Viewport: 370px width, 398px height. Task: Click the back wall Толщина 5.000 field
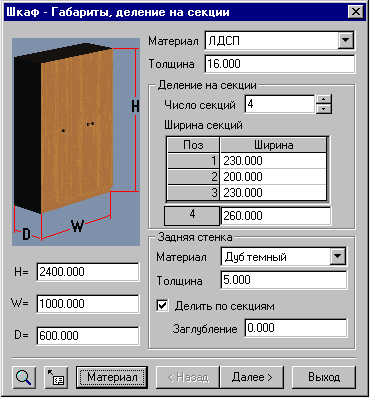point(284,280)
